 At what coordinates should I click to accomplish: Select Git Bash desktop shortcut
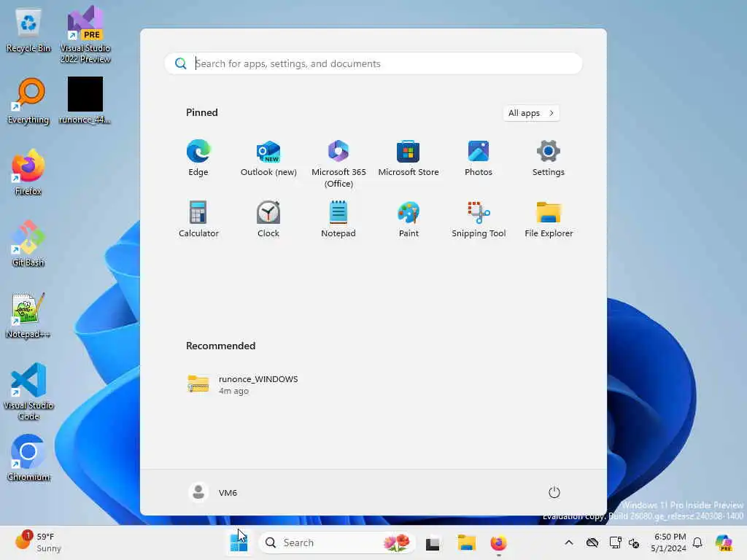28,244
